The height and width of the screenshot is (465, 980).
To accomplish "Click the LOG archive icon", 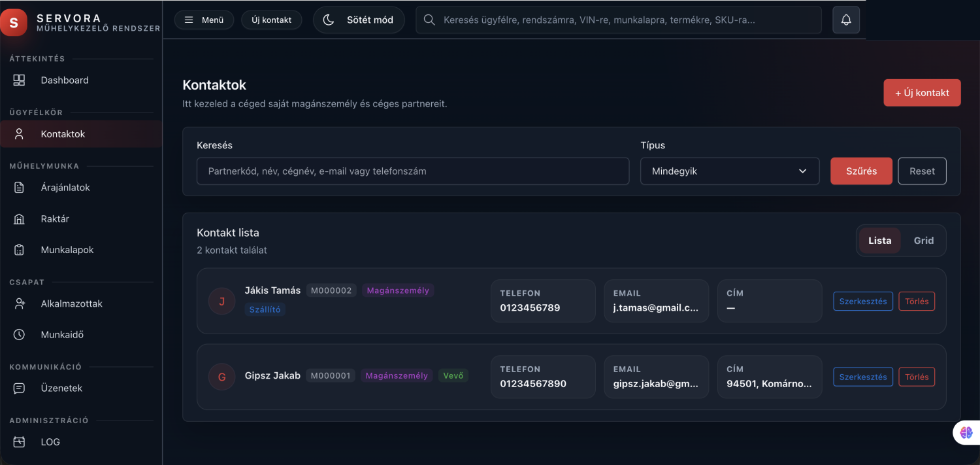I will coord(19,442).
